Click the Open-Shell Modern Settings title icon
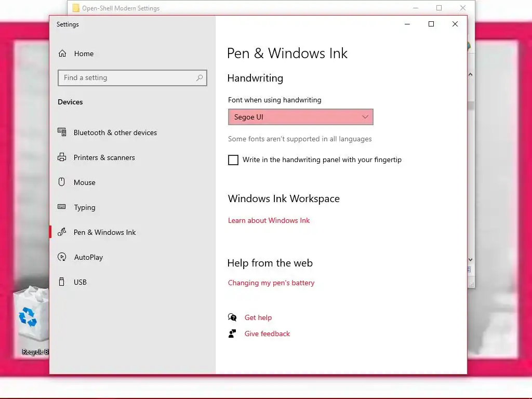The image size is (532, 399). tap(76, 8)
